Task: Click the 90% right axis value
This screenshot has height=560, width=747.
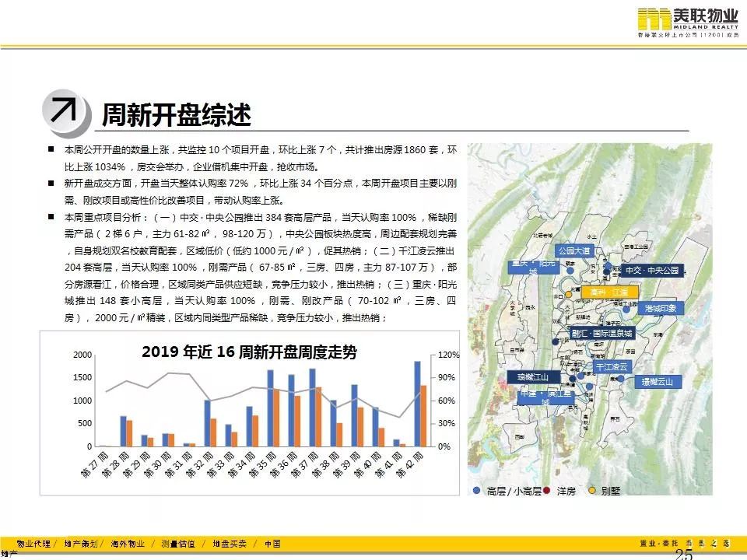Action: pos(447,378)
